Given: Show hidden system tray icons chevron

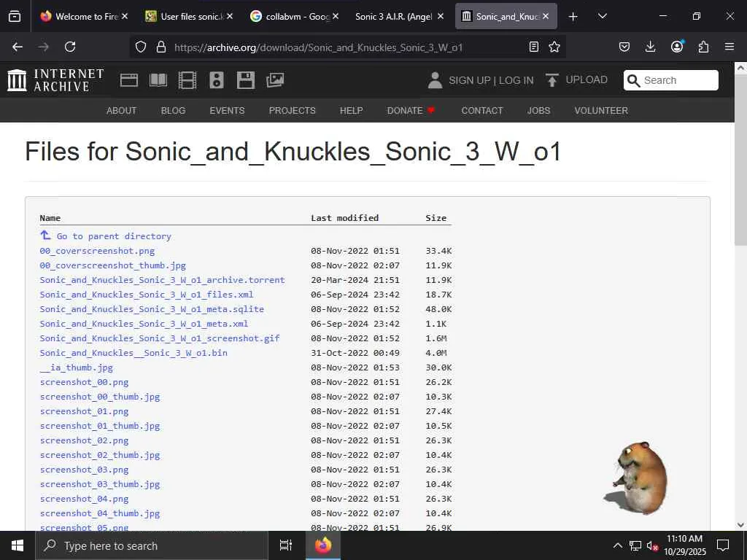Looking at the screenshot, I should (617, 545).
